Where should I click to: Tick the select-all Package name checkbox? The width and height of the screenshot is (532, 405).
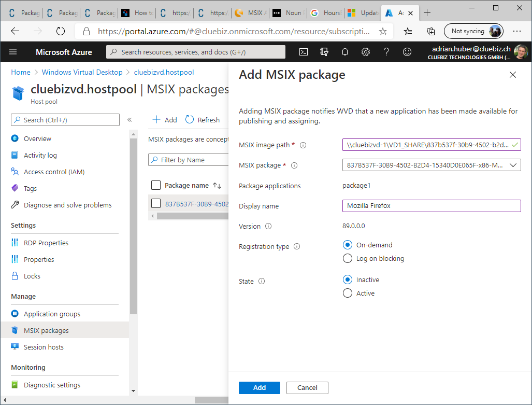click(x=156, y=185)
